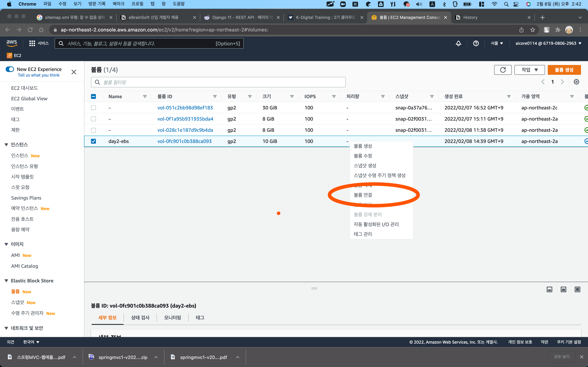Open the Services grid icon
Viewport: 588px width, 367px height.
(32, 43)
